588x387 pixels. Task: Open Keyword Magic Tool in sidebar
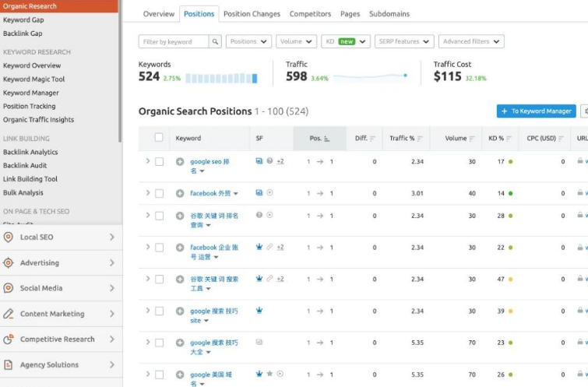pyautogui.click(x=33, y=79)
